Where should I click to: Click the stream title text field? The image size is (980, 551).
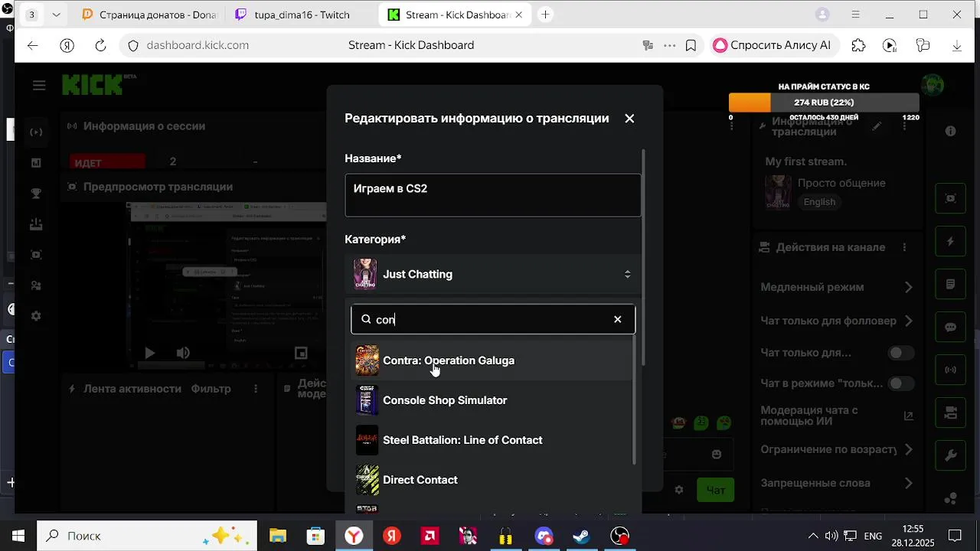[493, 195]
